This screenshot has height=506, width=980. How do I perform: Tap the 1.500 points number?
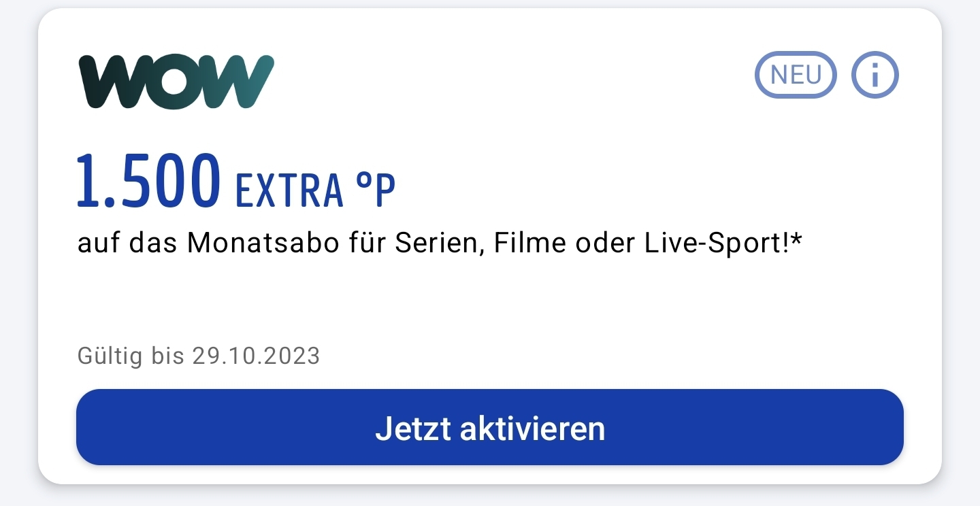tap(149, 180)
